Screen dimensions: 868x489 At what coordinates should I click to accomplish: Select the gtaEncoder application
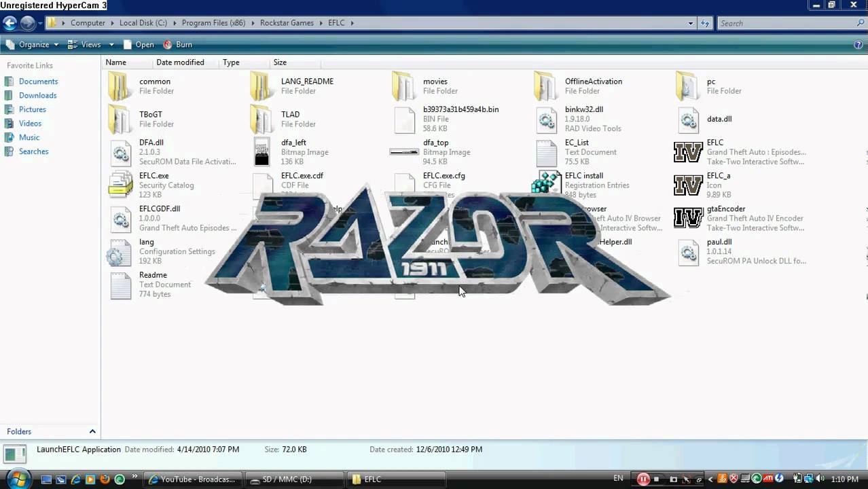[740, 219]
